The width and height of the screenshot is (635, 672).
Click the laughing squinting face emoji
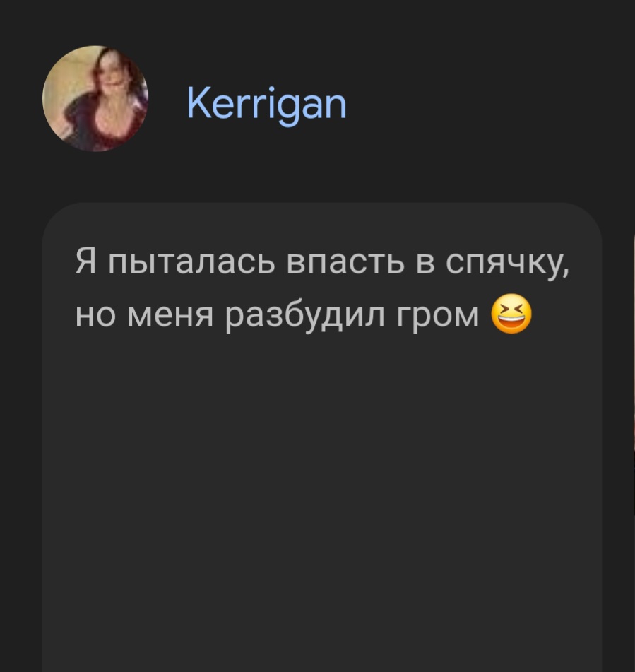click(511, 314)
